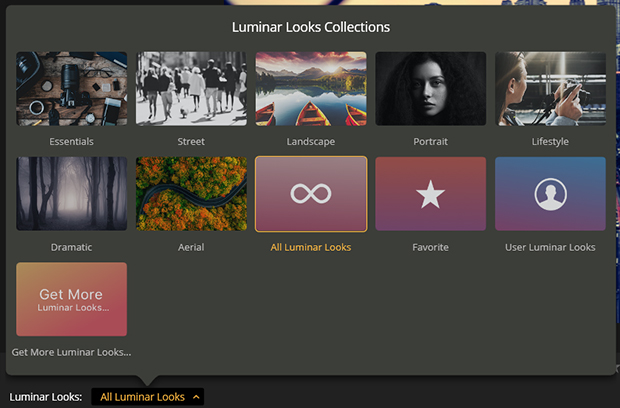Click the Favorite label

pos(431,247)
